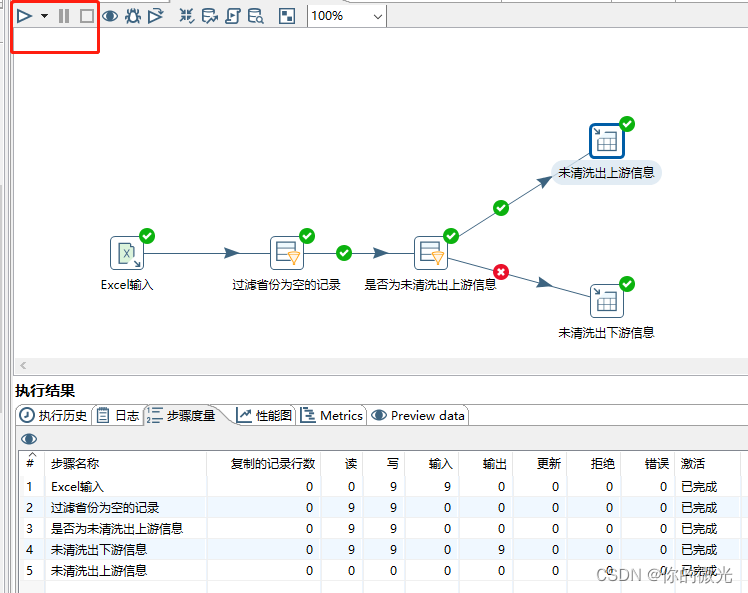Image resolution: width=748 pixels, height=593 pixels.
Task: Toggle the show-only-active-steps eye icon
Action: [29, 438]
